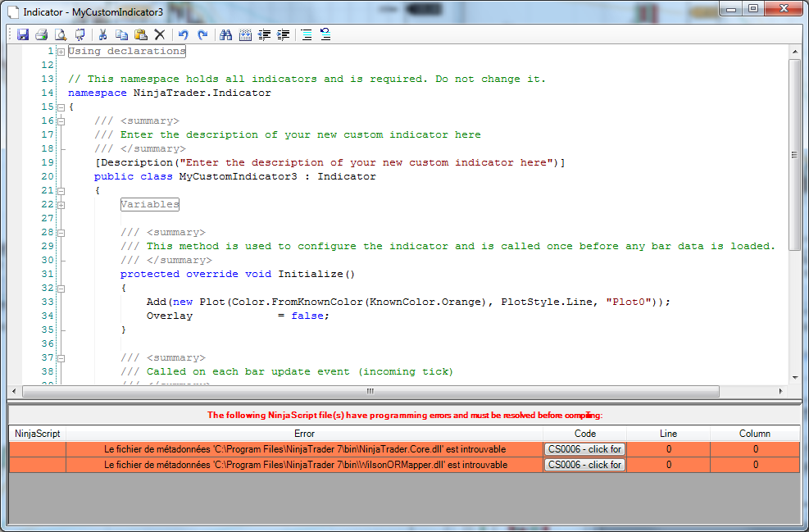Click the editor's horizontal scrollbar thumb
Viewport: 809px width, 532px height.
pyautogui.click(x=370, y=391)
